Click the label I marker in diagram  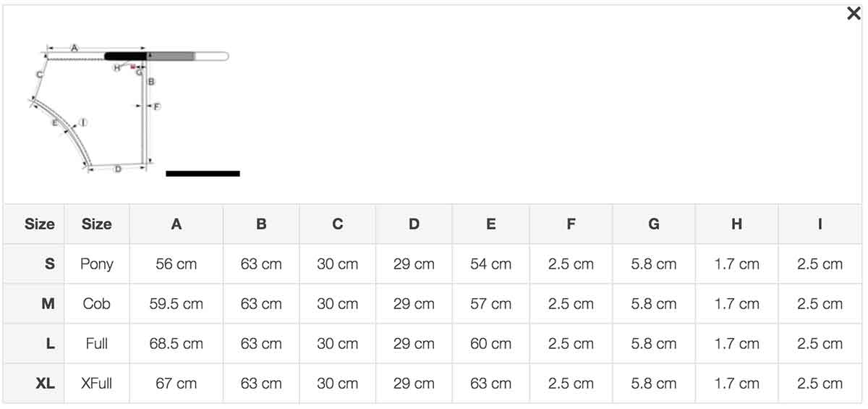tap(83, 122)
